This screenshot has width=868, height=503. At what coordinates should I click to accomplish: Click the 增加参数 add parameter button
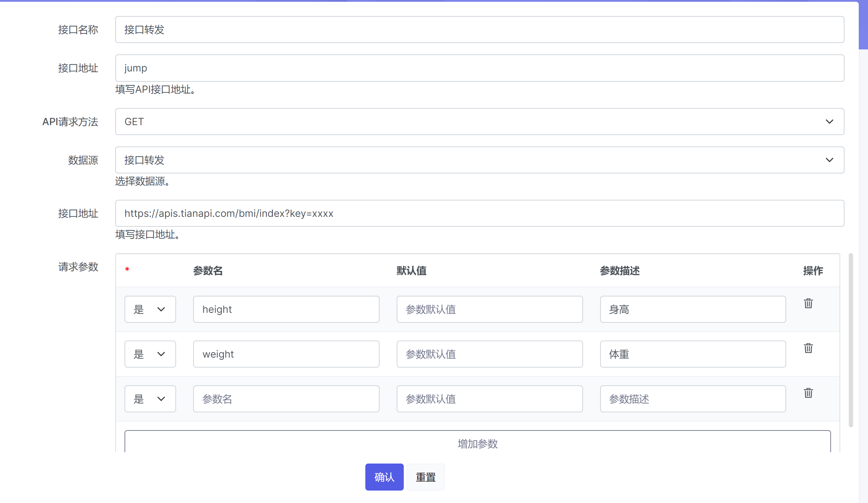(x=477, y=443)
